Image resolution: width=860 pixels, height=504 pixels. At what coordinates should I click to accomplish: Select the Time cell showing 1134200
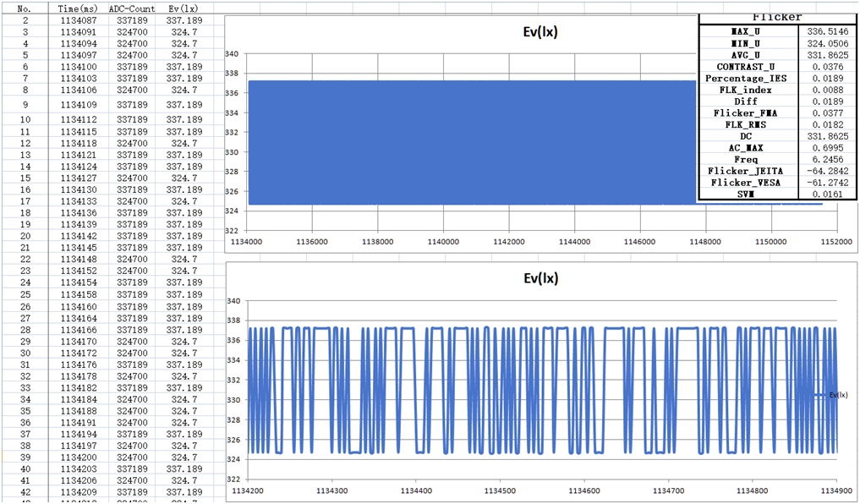[78, 457]
